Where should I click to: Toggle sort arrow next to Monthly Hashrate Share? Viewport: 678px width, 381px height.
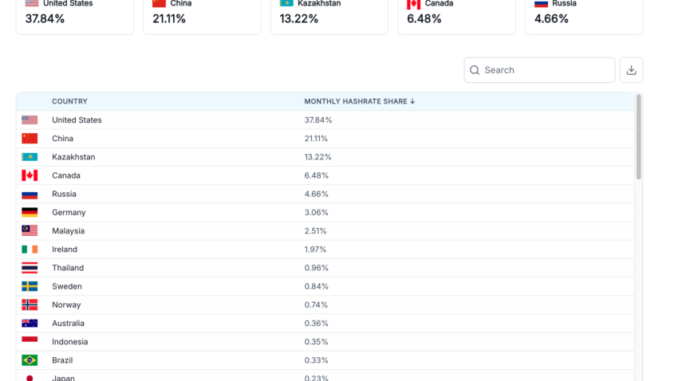(x=413, y=101)
